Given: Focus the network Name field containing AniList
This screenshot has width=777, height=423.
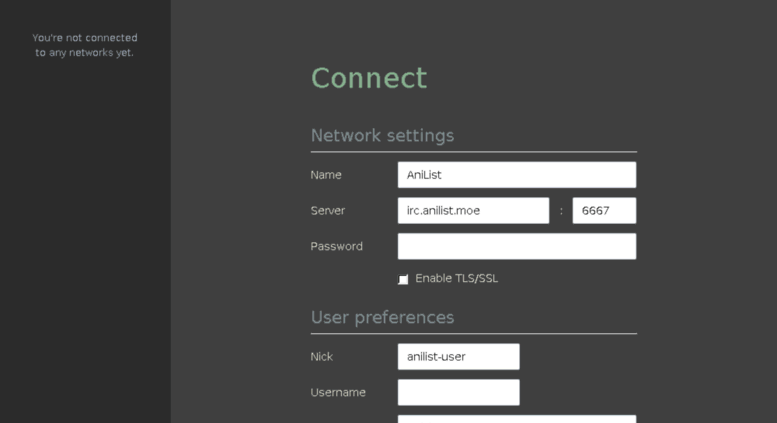Looking at the screenshot, I should click(516, 175).
